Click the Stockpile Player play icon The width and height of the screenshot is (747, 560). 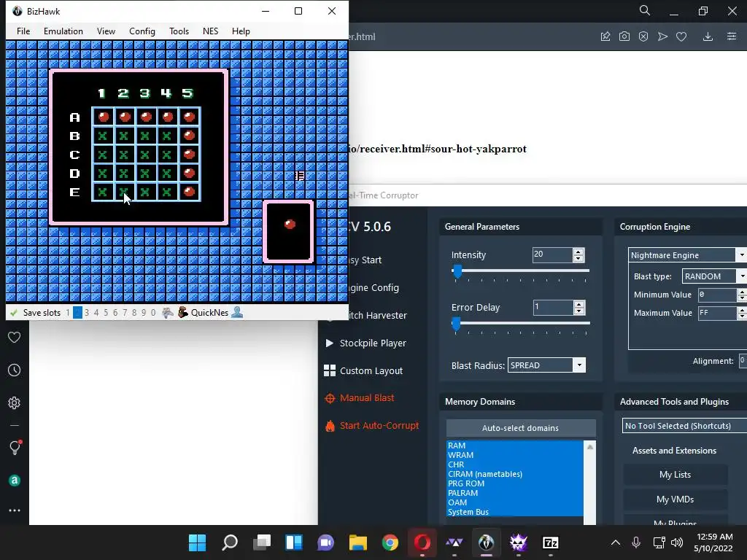pyautogui.click(x=329, y=343)
